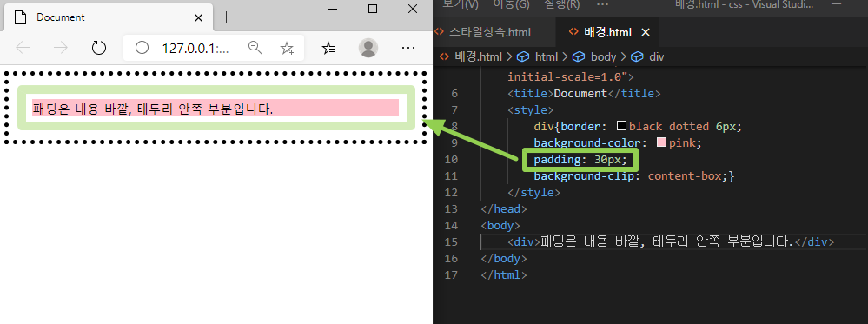The height and width of the screenshot is (324, 868).
Task: Click line number 10 in the gutter
Action: pos(452,160)
